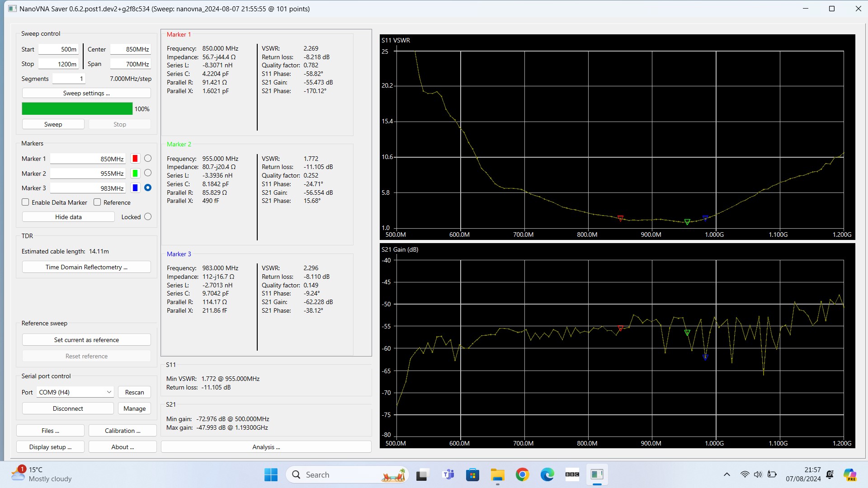
Task: Click the green Marker 2 triangle on VSWR chart
Action: point(687,222)
